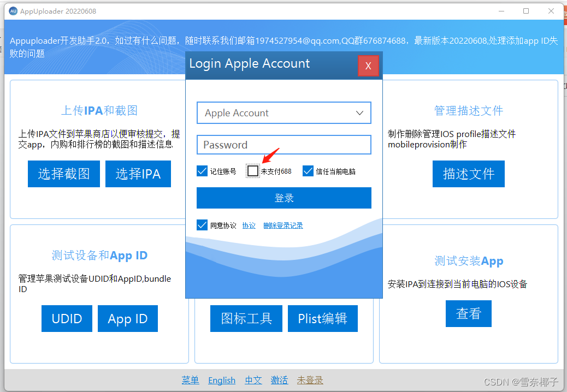The height and width of the screenshot is (392, 567).
Task: Launch the 图标工具 icon tool
Action: tap(246, 318)
